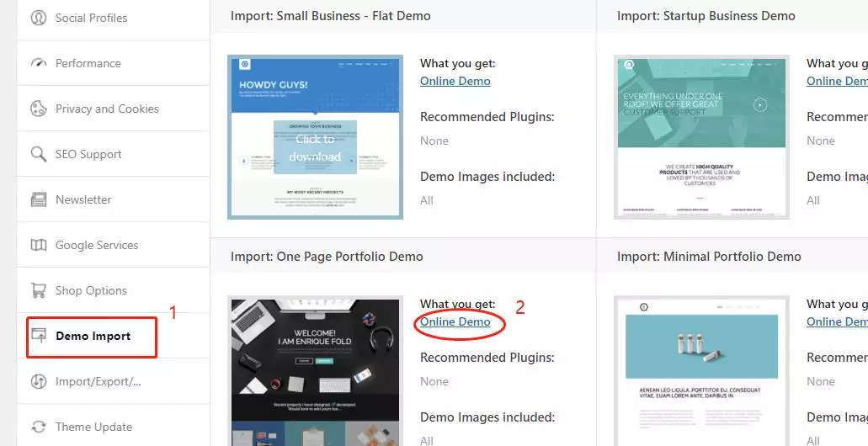Click the Theme Update refresh icon

(x=38, y=427)
